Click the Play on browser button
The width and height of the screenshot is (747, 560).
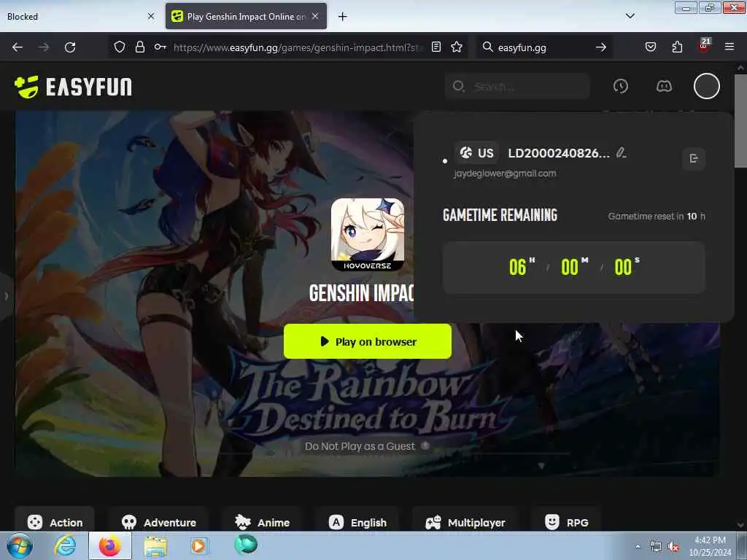click(x=368, y=341)
